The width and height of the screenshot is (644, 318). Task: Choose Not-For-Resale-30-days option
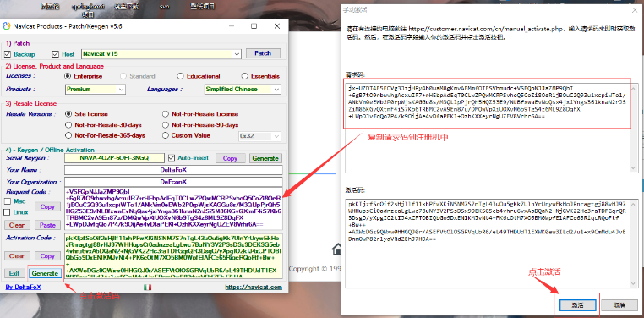(x=68, y=124)
